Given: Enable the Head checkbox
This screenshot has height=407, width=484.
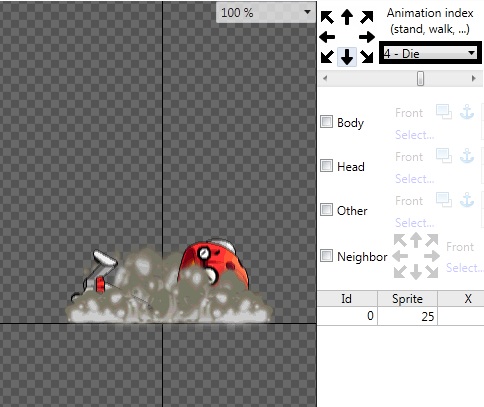Looking at the screenshot, I should (x=326, y=165).
